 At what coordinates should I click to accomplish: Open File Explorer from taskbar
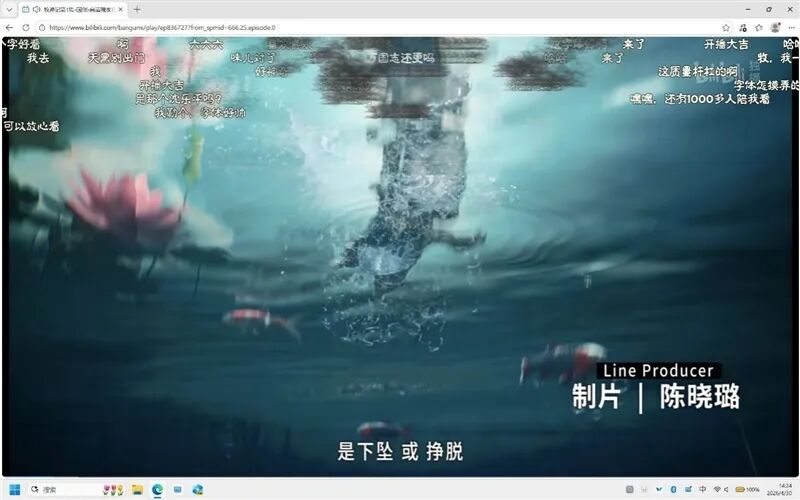point(137,490)
